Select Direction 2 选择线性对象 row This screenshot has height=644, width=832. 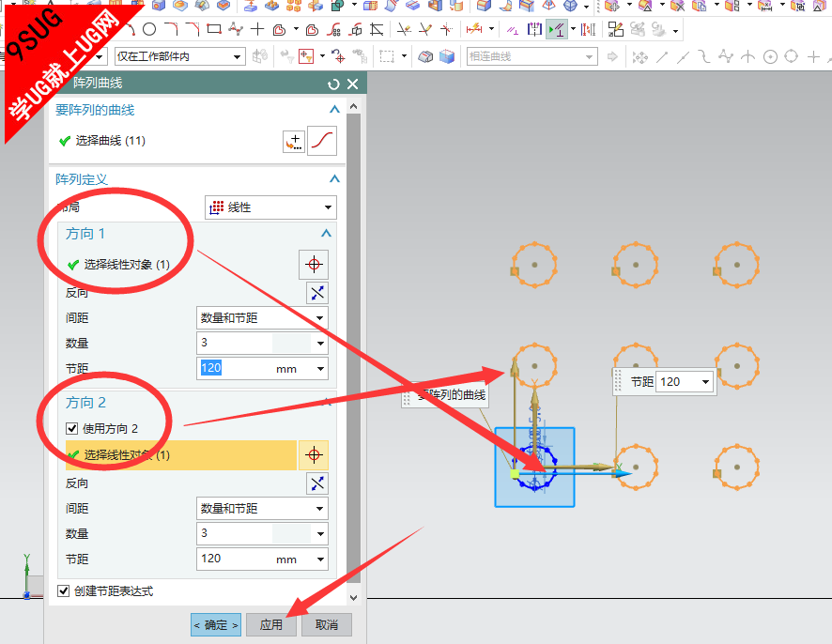coord(181,455)
